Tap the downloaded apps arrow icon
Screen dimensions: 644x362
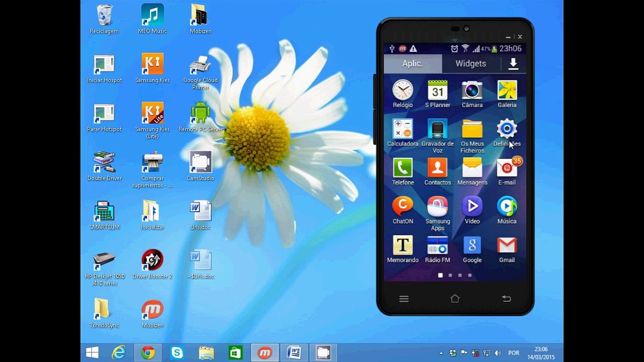pos(513,63)
